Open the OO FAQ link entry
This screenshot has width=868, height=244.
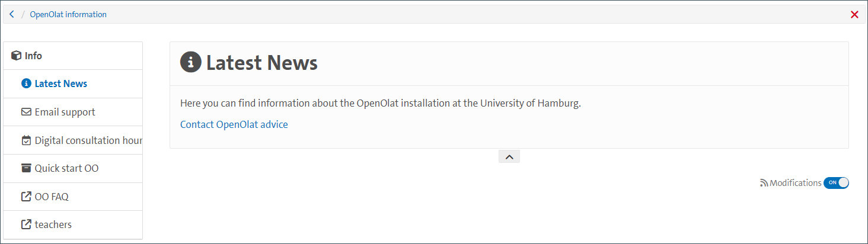coord(52,197)
